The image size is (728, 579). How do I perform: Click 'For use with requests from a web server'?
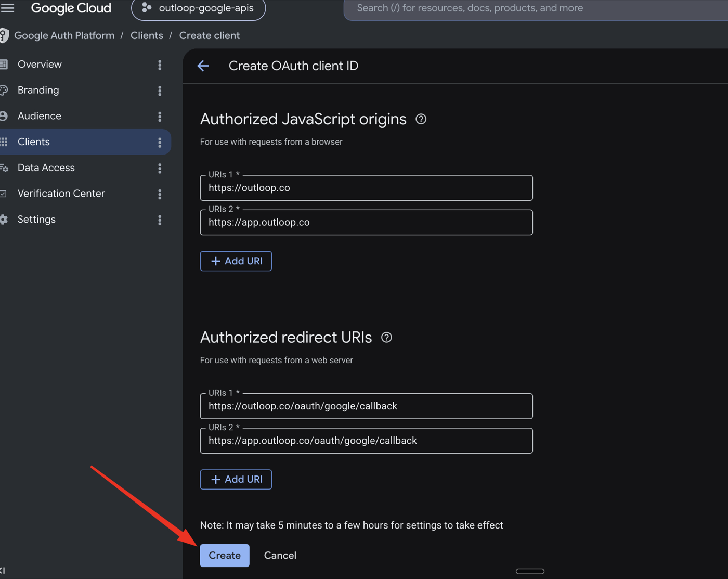[x=276, y=360]
